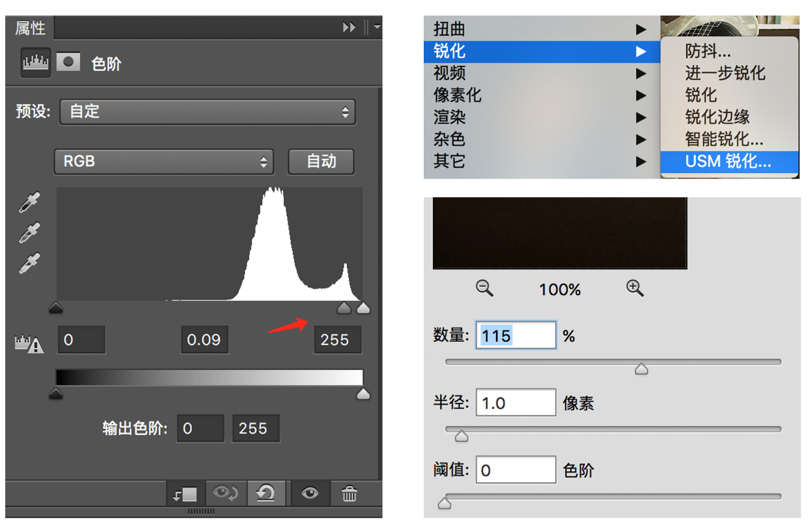Select the black point eyedropper

pyautogui.click(x=30, y=203)
